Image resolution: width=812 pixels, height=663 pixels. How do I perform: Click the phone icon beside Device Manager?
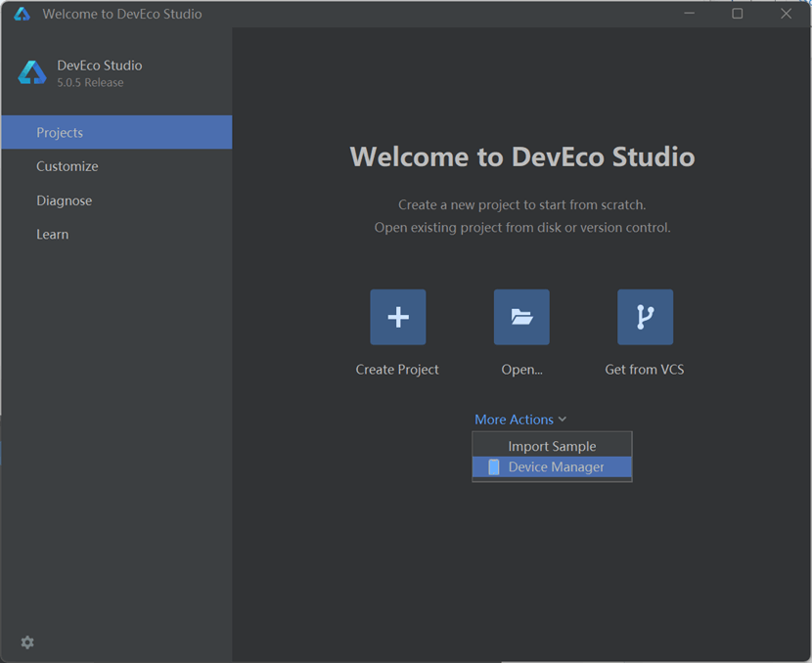(x=494, y=466)
